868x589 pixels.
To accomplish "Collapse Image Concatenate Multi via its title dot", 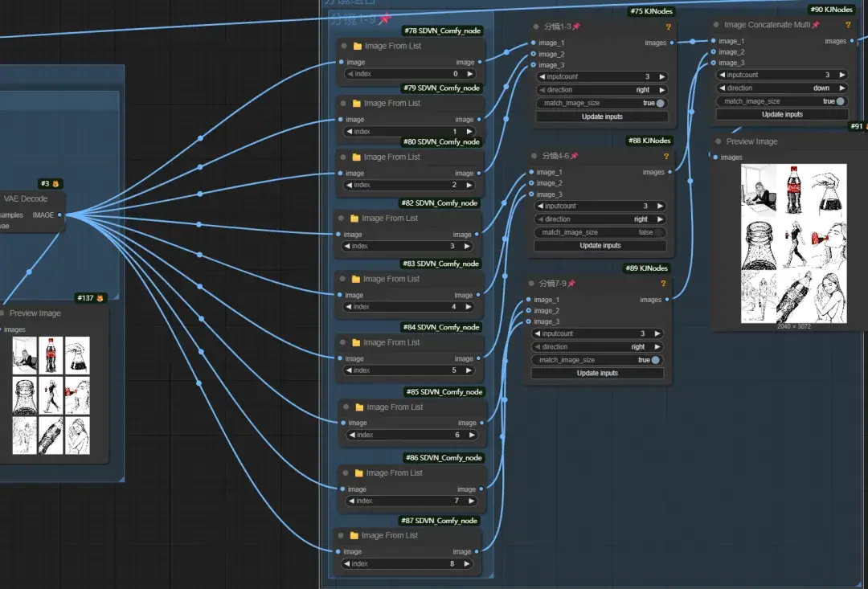I will pos(716,25).
